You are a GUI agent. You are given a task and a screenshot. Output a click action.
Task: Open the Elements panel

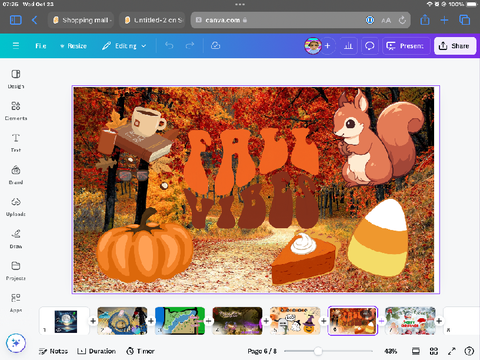[x=16, y=111]
